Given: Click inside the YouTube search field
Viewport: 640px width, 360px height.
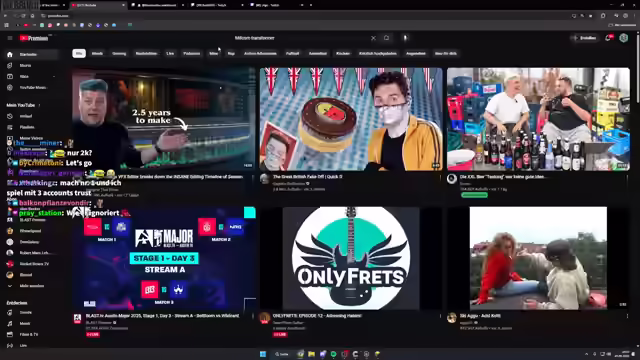Looking at the screenshot, I should pos(300,38).
